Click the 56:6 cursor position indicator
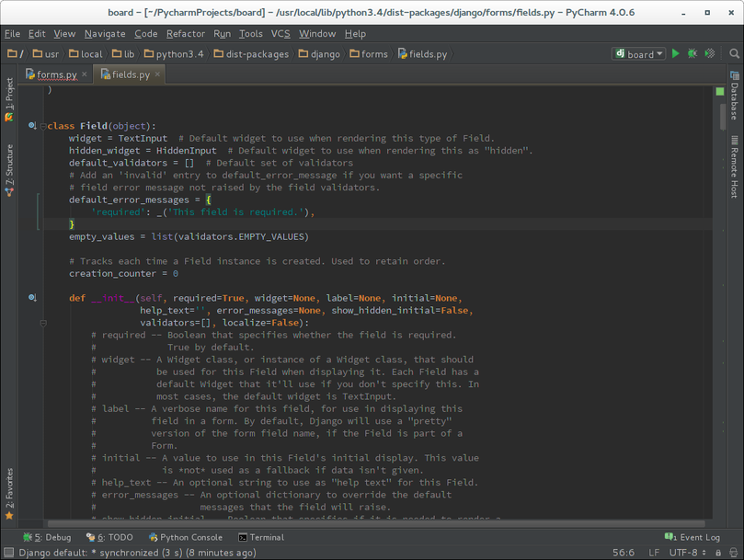 click(623, 553)
